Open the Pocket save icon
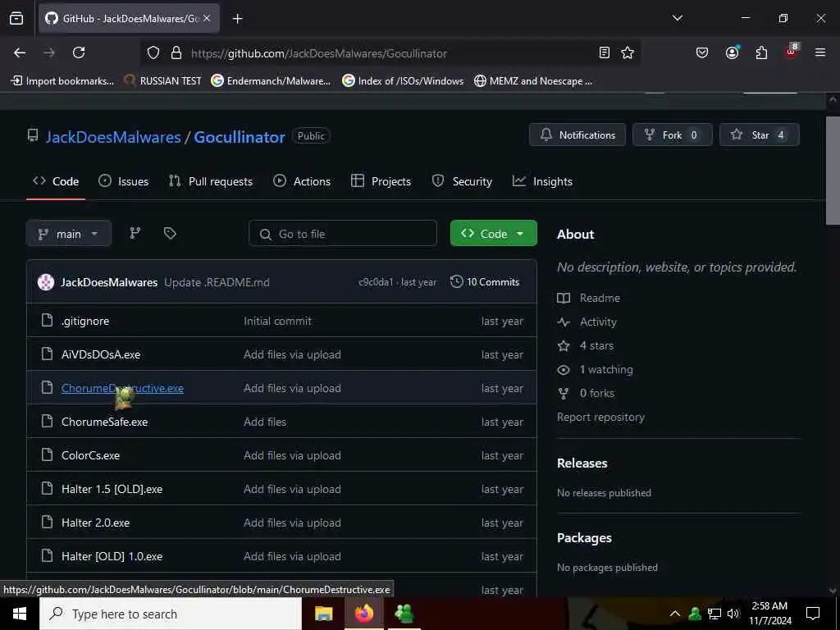This screenshot has width=840, height=630. [x=702, y=52]
